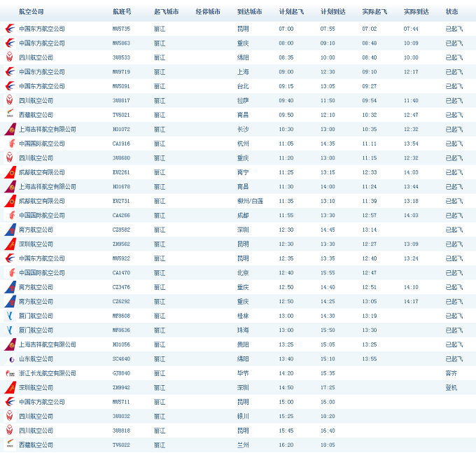Select destination city 兰州
476x453 pixels.
243,445
